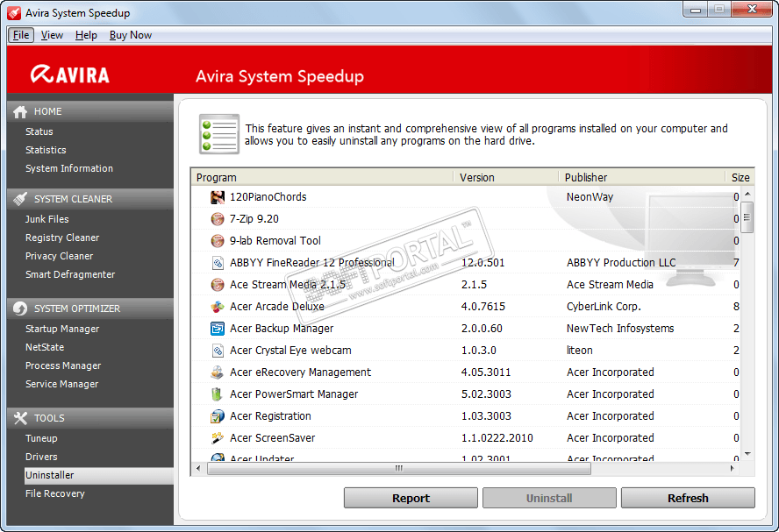Click the Acer Arcade Deluxe icon

tap(217, 307)
